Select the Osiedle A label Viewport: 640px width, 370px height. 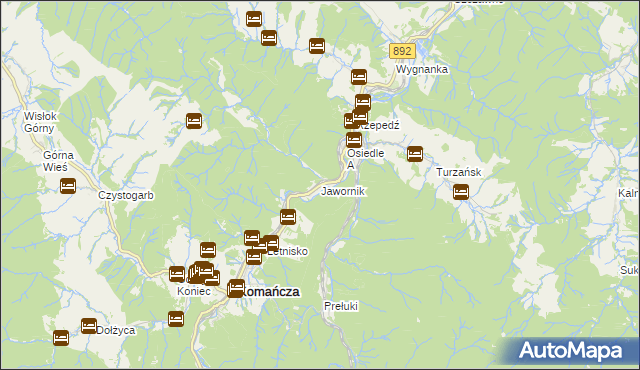[x=365, y=159]
